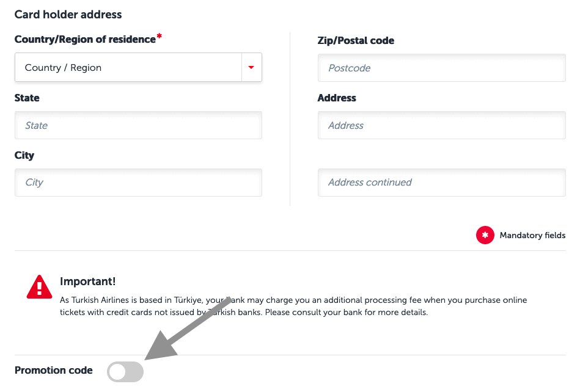Viewport: 580px width, 392px height.
Task: Select the City input box
Action: point(138,183)
